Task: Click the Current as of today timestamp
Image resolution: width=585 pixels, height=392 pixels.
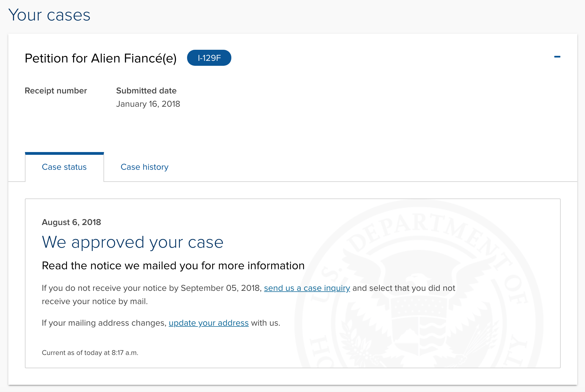Action: click(x=90, y=353)
